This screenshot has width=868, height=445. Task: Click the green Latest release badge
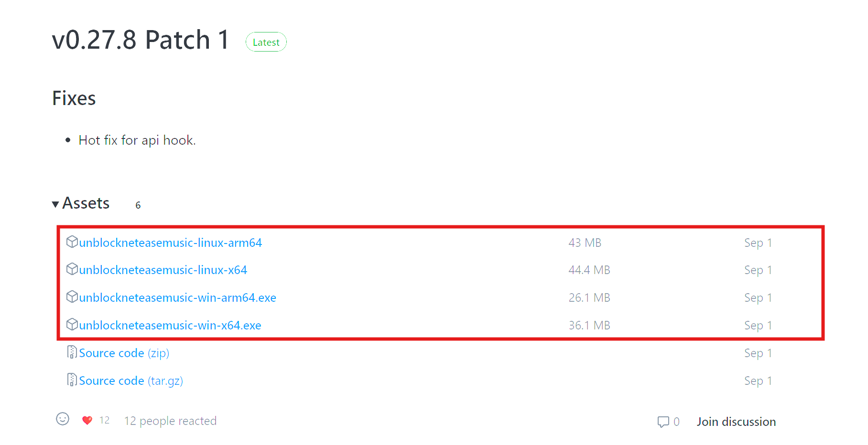coord(266,42)
